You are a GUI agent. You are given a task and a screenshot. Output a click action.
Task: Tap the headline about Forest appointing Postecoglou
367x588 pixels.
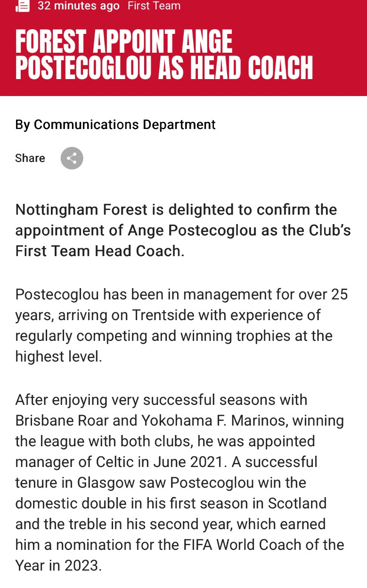click(164, 55)
